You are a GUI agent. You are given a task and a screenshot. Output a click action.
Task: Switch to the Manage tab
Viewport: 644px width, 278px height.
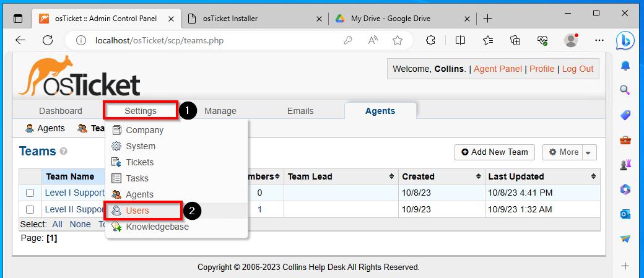(x=220, y=111)
